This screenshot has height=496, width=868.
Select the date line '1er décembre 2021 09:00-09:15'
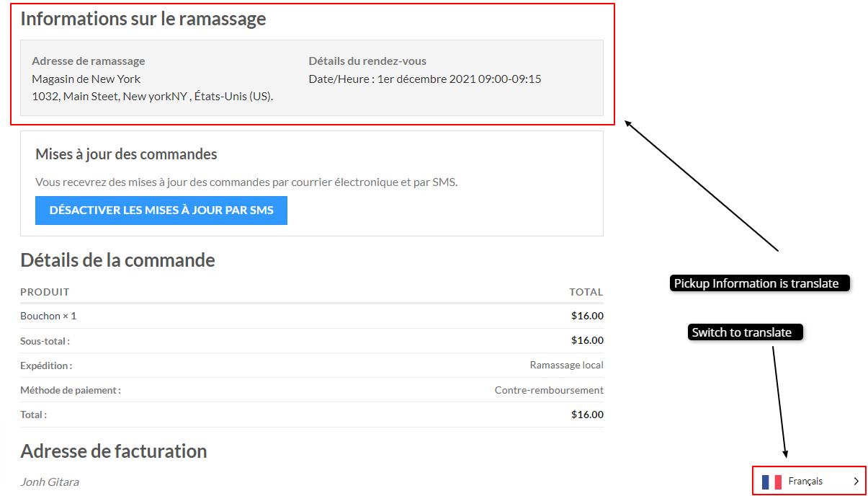425,79
